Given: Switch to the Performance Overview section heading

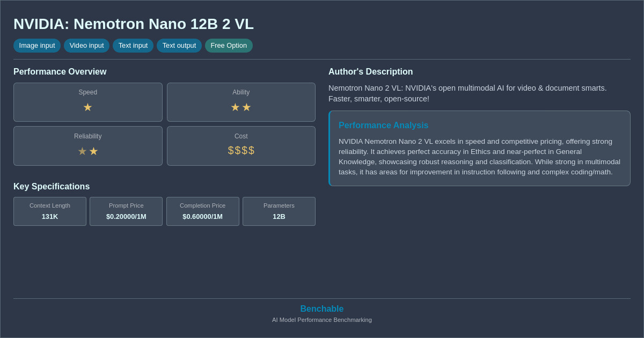Looking at the screenshot, I should 60,71.
